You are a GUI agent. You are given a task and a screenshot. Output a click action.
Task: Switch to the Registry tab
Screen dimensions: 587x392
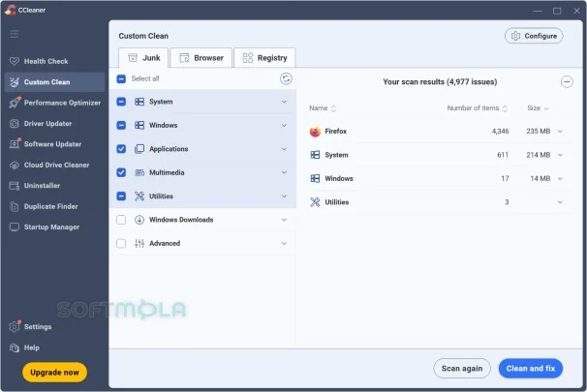(264, 58)
